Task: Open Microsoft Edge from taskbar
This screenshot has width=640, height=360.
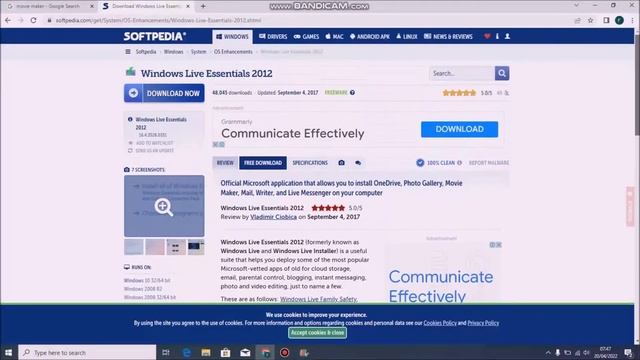Action: click(x=187, y=352)
